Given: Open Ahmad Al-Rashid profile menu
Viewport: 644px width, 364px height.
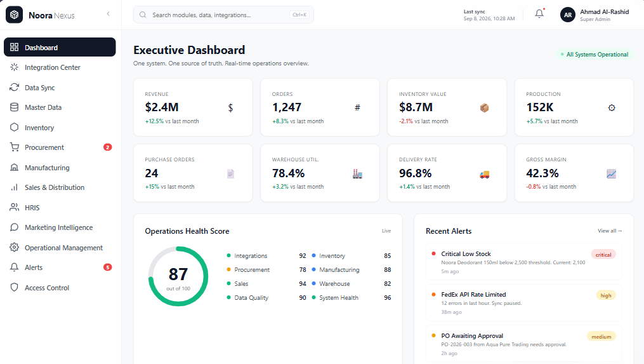Looking at the screenshot, I should 595,15.
